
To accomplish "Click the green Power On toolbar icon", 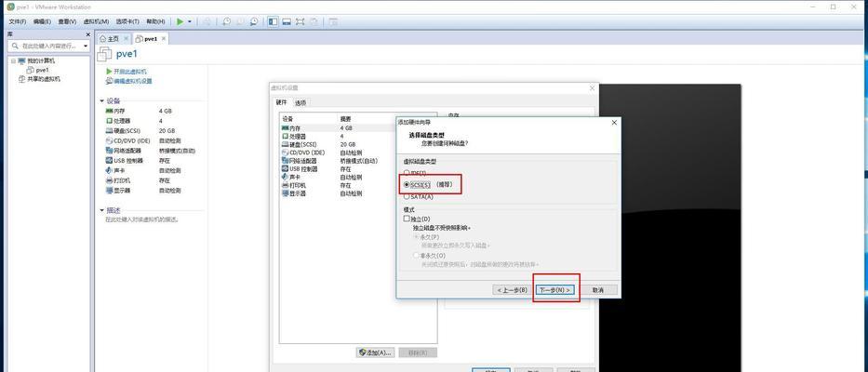I will coord(180,21).
